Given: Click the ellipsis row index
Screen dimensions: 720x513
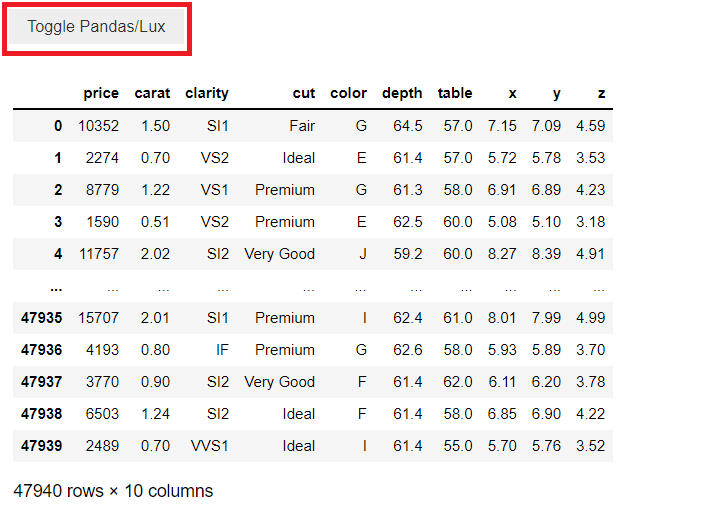Looking at the screenshot, I should 56,288.
